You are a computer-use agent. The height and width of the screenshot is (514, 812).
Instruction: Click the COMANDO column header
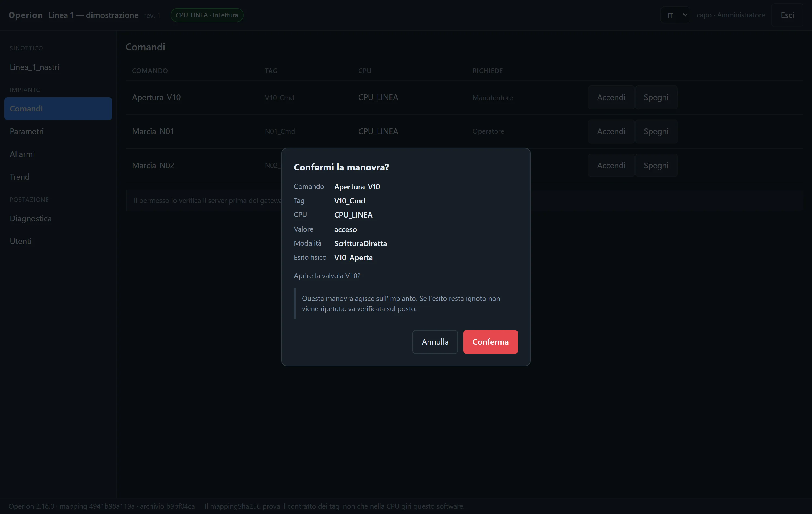pyautogui.click(x=150, y=71)
